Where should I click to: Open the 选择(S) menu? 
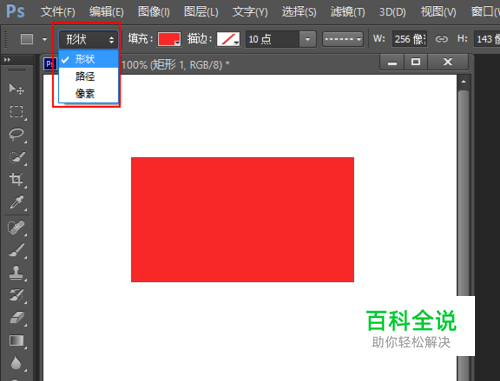point(299,12)
